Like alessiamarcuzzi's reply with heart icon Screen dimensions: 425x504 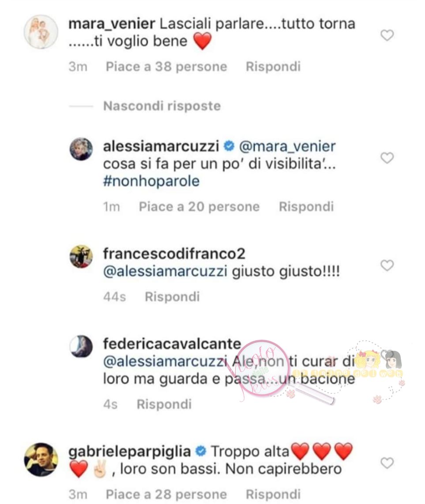click(x=387, y=158)
